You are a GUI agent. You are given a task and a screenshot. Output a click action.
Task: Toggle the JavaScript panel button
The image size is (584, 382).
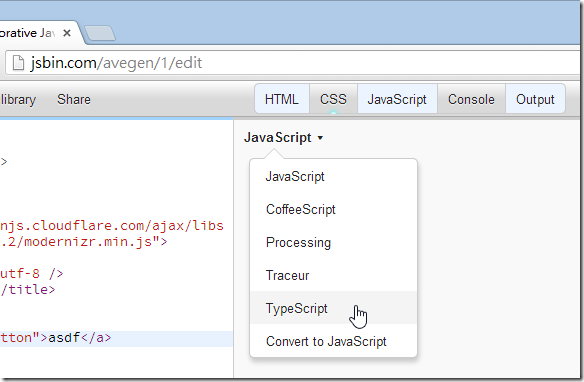397,99
